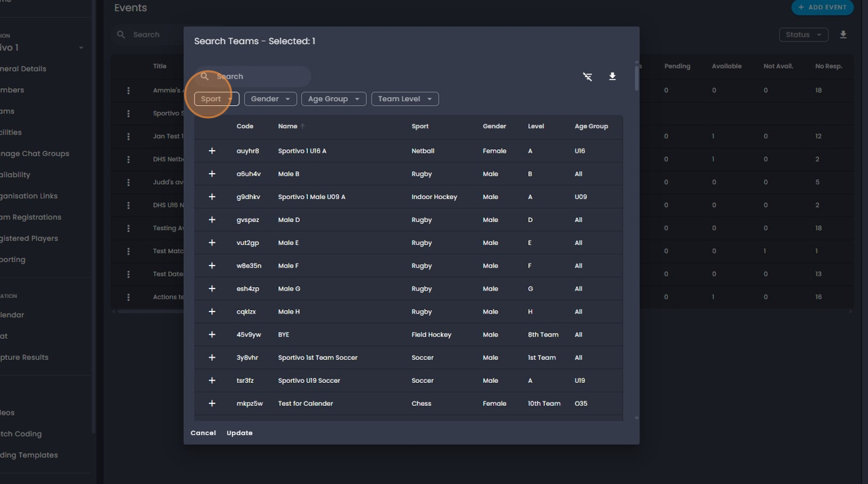The image size is (868, 484).
Task: Open row menu for Judd's av event
Action: [128, 183]
